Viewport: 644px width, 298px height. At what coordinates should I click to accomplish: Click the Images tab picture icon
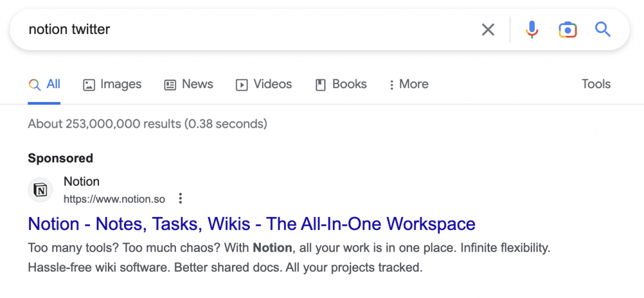point(89,85)
